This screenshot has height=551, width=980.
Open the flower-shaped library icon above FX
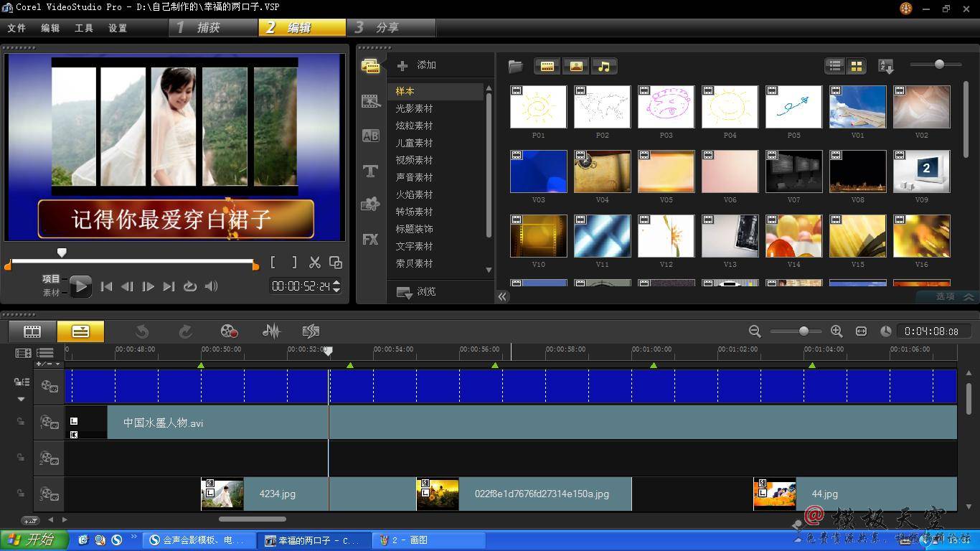click(x=370, y=204)
